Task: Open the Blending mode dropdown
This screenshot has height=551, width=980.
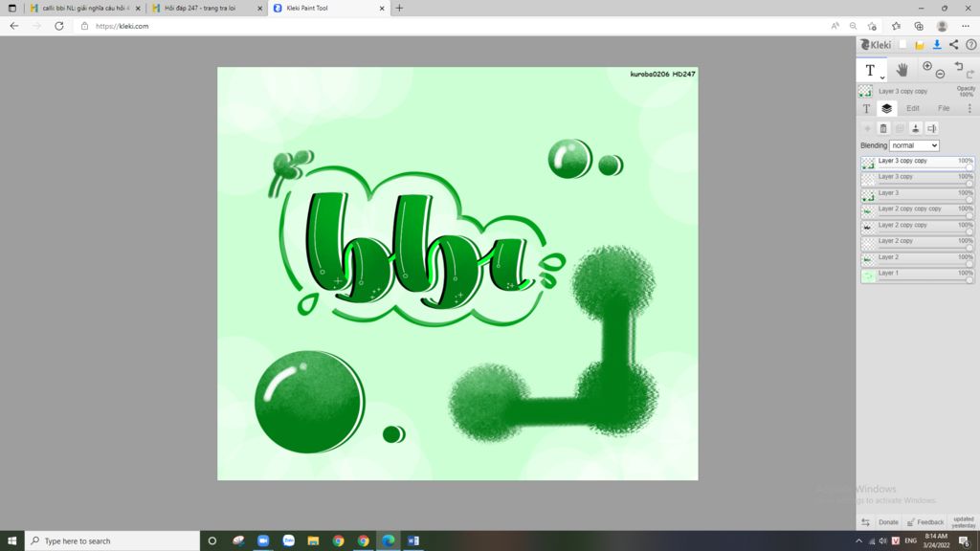Action: (914, 145)
